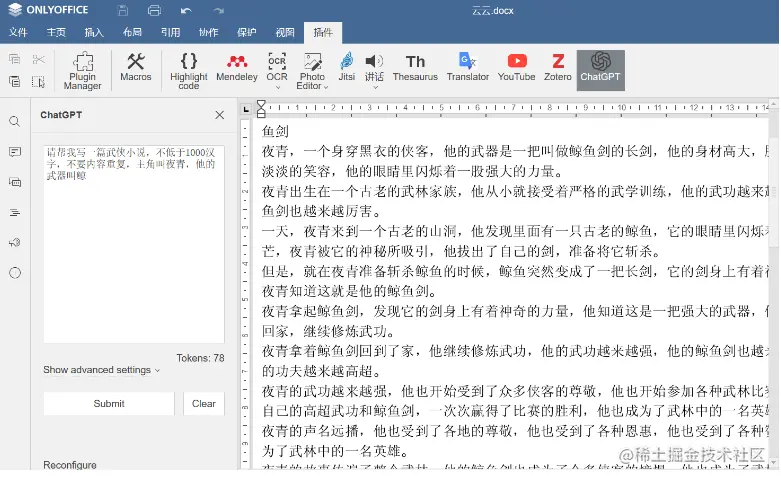Click the document's first line 鱼剑
This screenshot has height=480, width=781.
click(x=275, y=131)
